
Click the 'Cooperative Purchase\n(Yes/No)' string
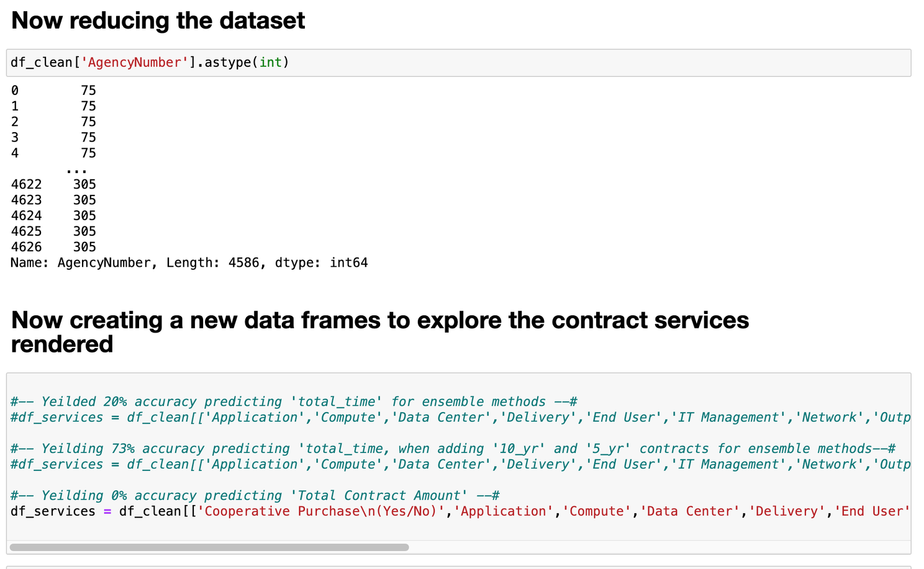pos(321,511)
